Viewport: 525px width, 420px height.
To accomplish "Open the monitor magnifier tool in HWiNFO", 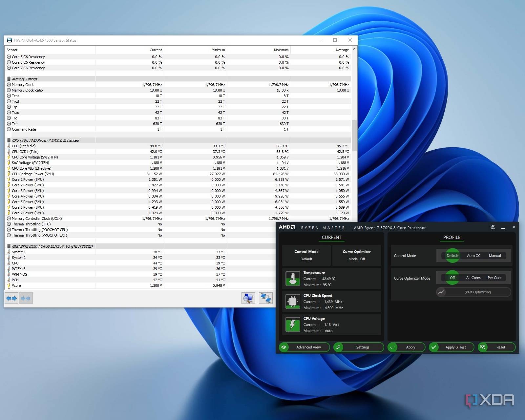I will click(248, 298).
